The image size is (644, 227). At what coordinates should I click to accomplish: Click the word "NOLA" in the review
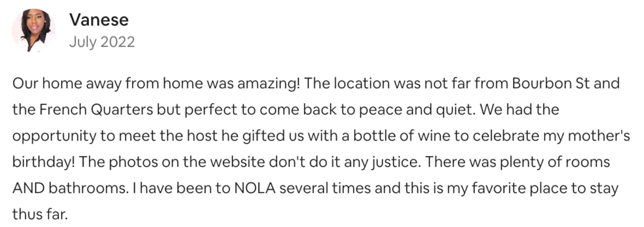pos(255,188)
